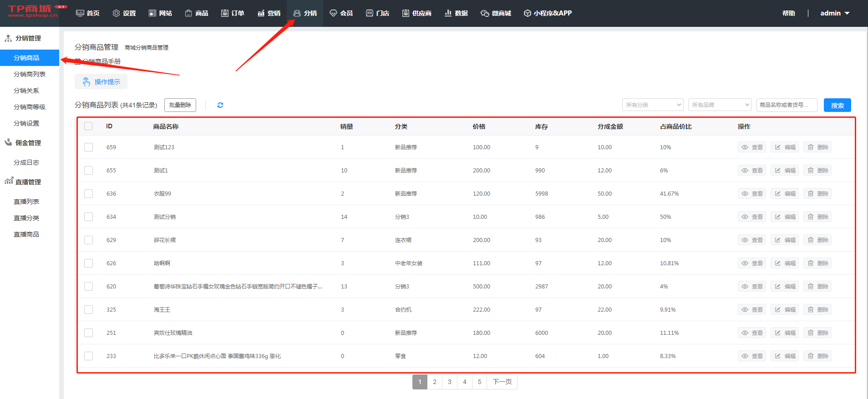Select the checkbox for row 海王王
The image size is (868, 399).
click(x=88, y=310)
